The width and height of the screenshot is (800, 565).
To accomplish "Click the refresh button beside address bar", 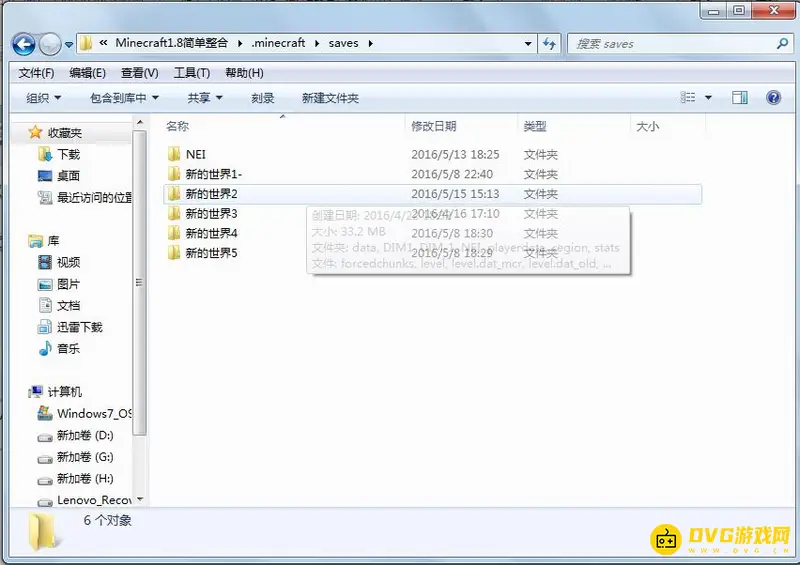I will click(x=549, y=44).
